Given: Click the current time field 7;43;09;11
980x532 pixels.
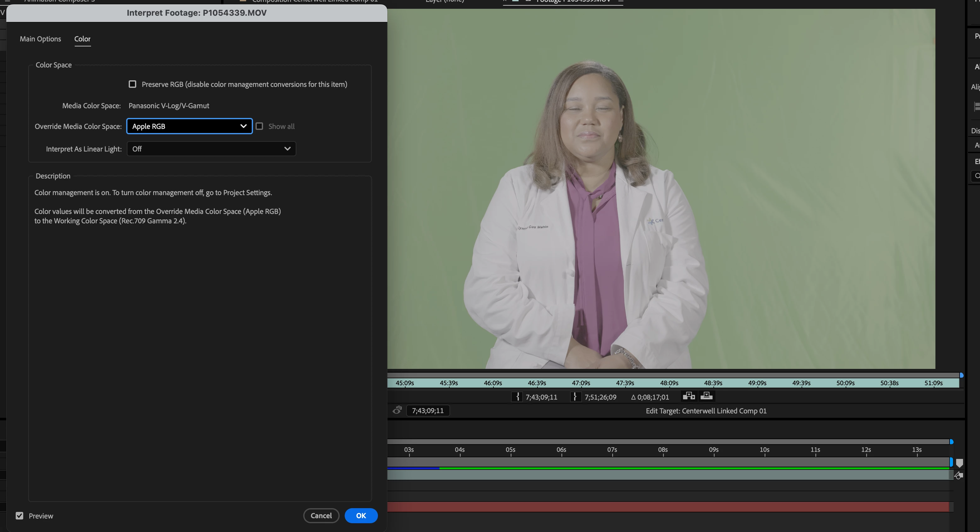Looking at the screenshot, I should tap(428, 411).
